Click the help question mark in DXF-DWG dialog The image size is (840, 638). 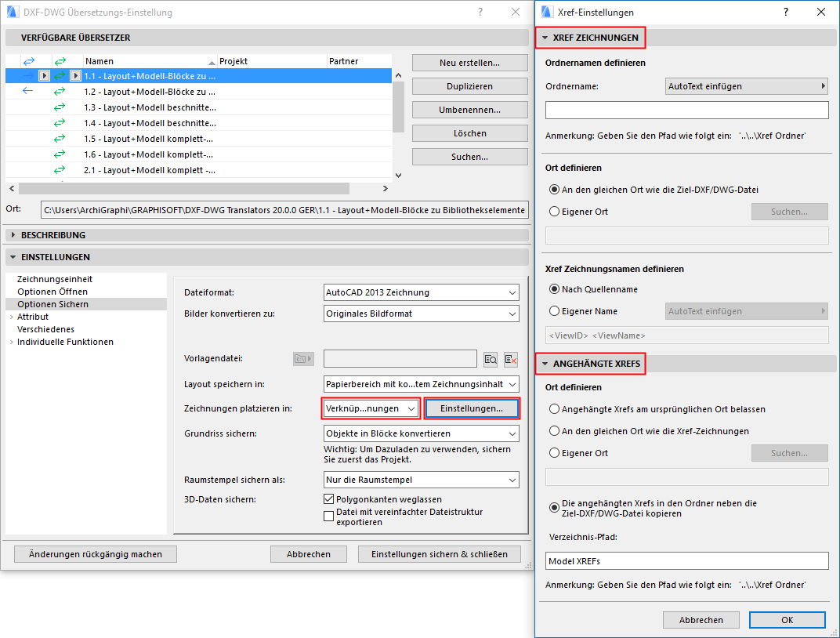[480, 12]
